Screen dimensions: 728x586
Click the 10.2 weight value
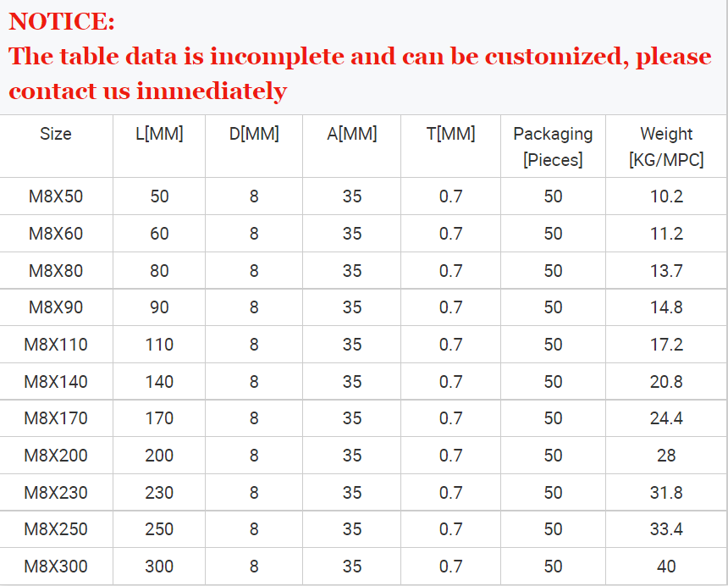[666, 196]
